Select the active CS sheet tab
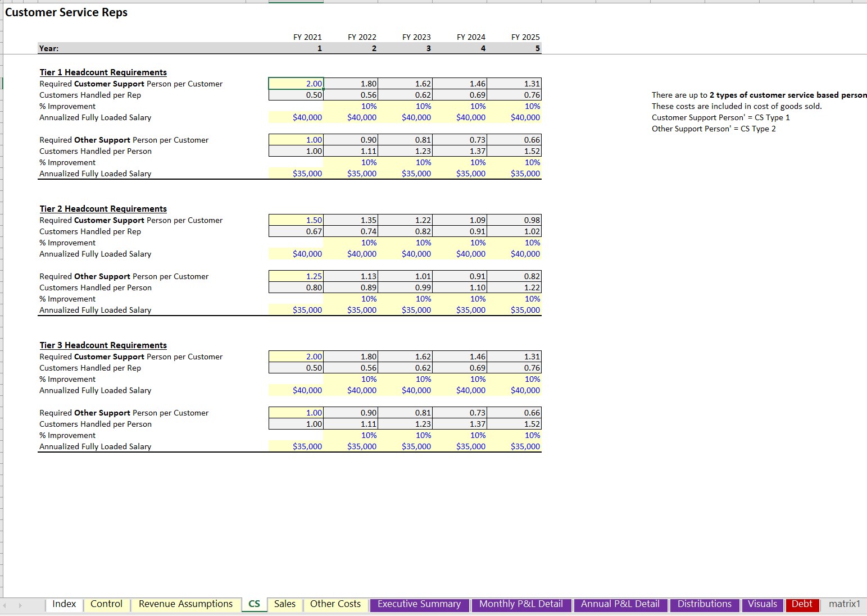 254,604
